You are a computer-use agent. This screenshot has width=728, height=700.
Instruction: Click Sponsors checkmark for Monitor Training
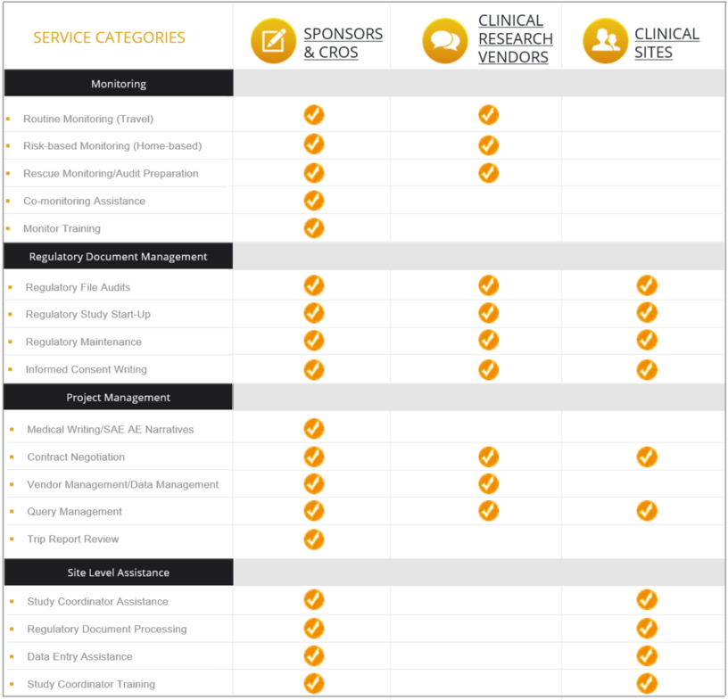point(314,228)
